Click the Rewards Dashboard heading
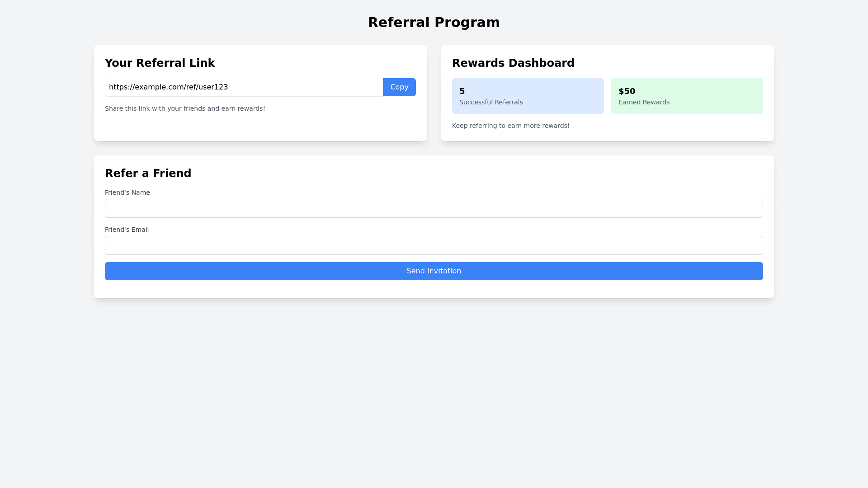This screenshot has width=868, height=488. click(513, 63)
